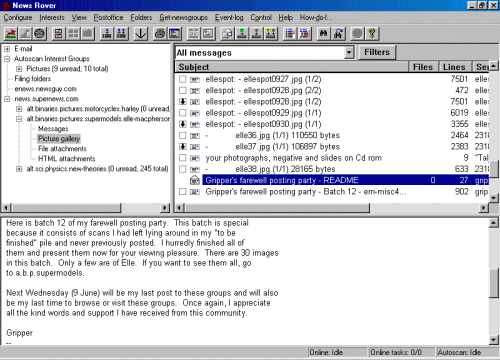Image resolution: width=500 pixels, height=360 pixels.
Task: Collapse the news.supernews.com server node
Action: pos(7,99)
